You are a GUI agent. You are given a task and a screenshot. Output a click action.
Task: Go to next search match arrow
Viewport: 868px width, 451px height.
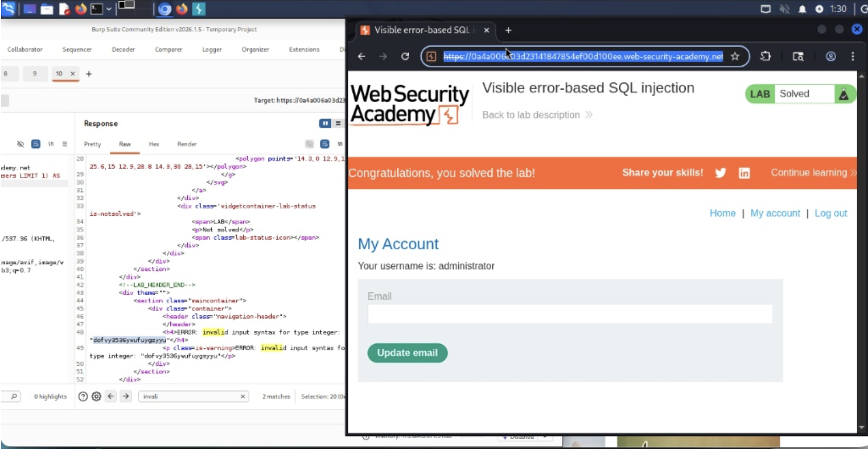pyautogui.click(x=126, y=396)
